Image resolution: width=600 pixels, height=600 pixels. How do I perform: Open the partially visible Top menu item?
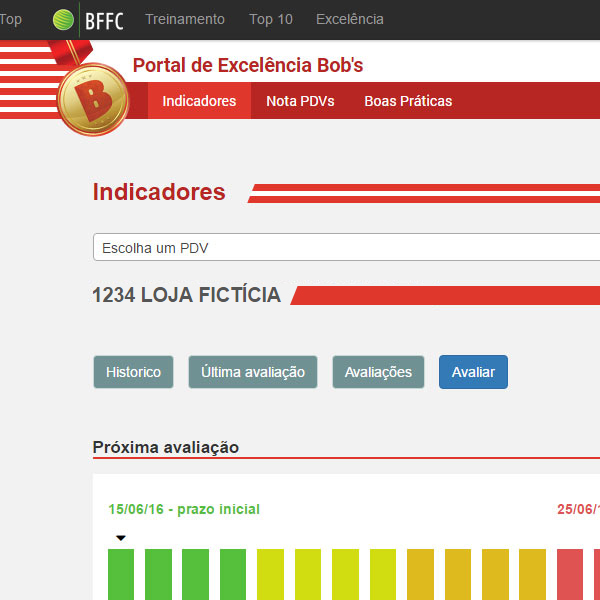click(10, 19)
